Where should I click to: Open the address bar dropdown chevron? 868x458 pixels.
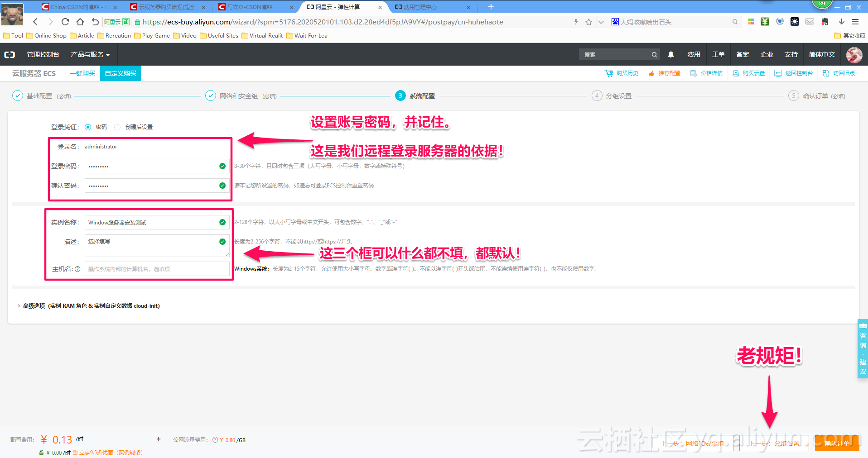601,22
